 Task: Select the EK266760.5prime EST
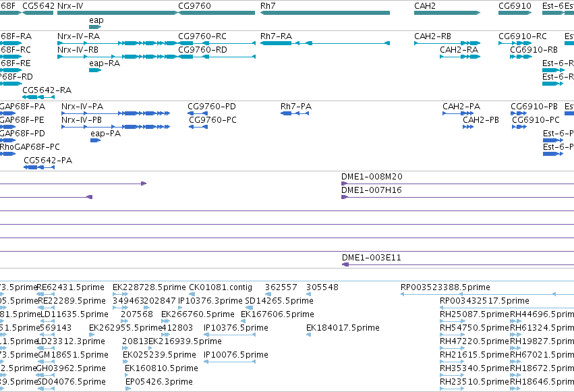pyautogui.click(x=165, y=321)
